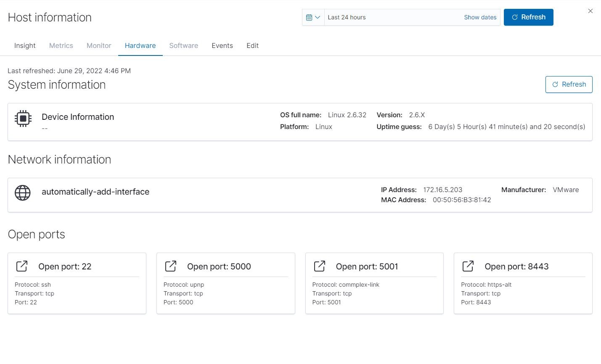Click the Last refreshed timestamp text
The height and width of the screenshot is (364, 601).
point(69,71)
